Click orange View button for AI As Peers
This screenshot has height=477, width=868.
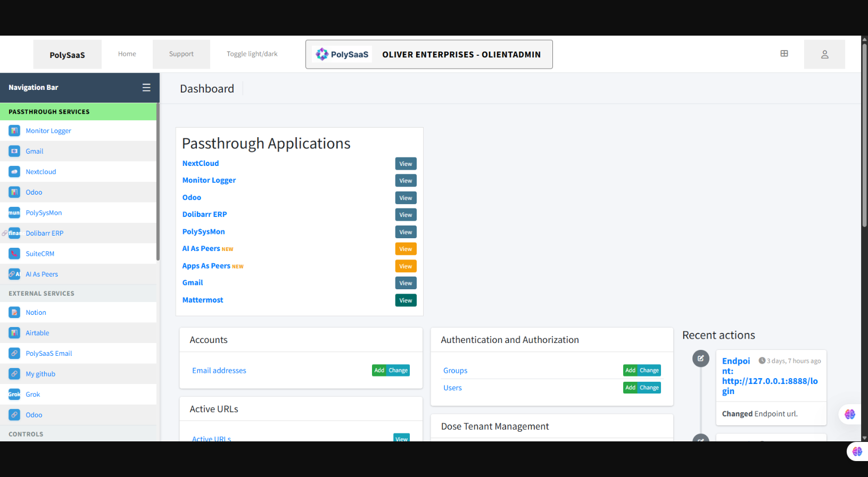(406, 249)
